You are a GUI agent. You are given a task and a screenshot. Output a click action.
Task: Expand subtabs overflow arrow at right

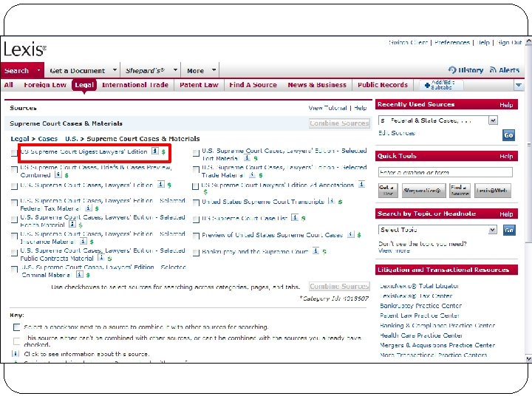pyautogui.click(x=518, y=85)
